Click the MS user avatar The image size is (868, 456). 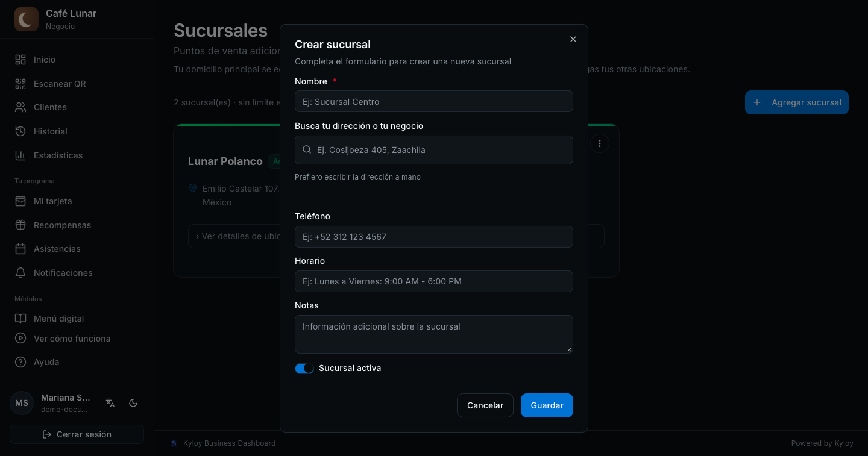coord(22,403)
